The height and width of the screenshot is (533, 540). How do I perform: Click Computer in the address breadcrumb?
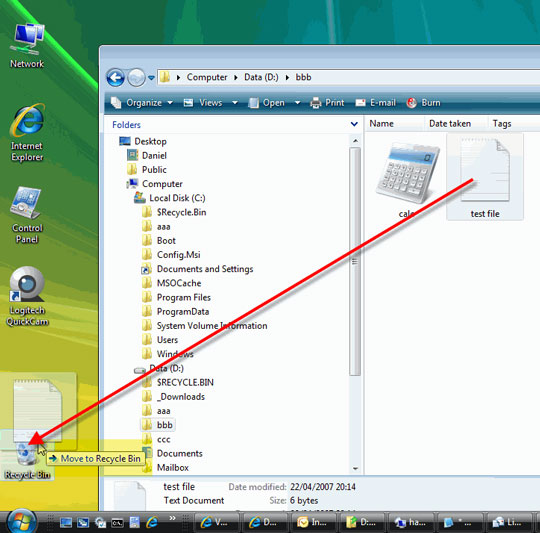pos(207,77)
